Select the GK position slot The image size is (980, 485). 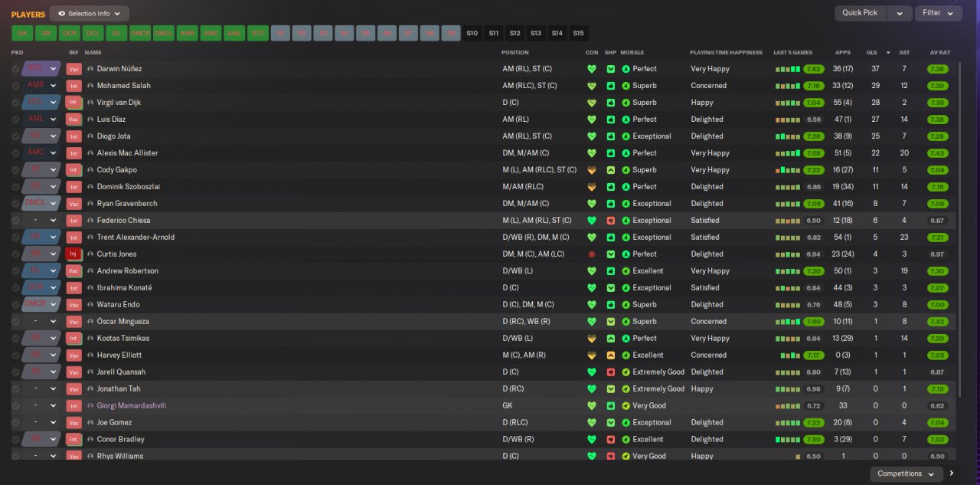pyautogui.click(x=21, y=34)
